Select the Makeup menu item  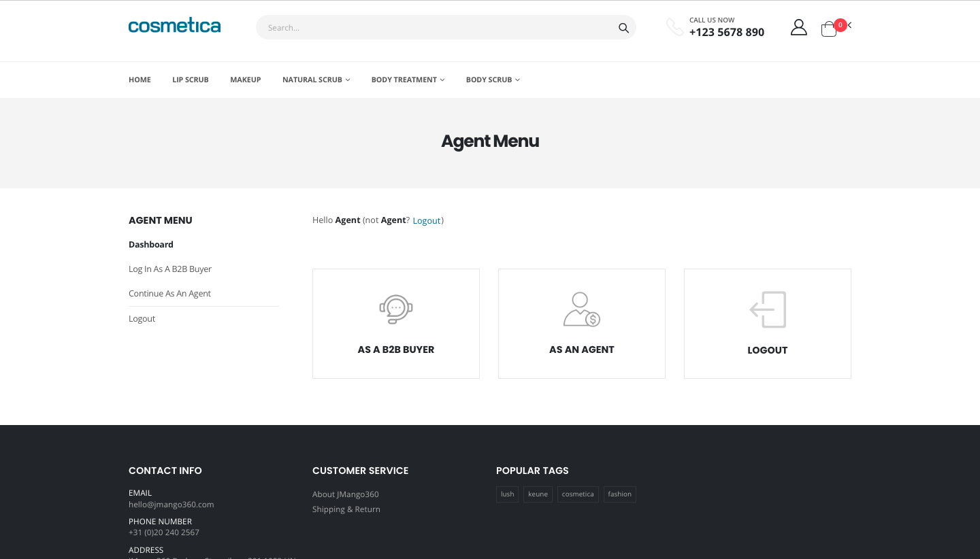(x=246, y=80)
